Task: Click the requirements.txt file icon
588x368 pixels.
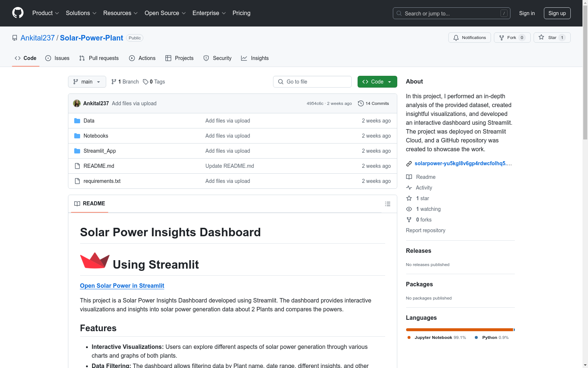Action: click(x=77, y=181)
